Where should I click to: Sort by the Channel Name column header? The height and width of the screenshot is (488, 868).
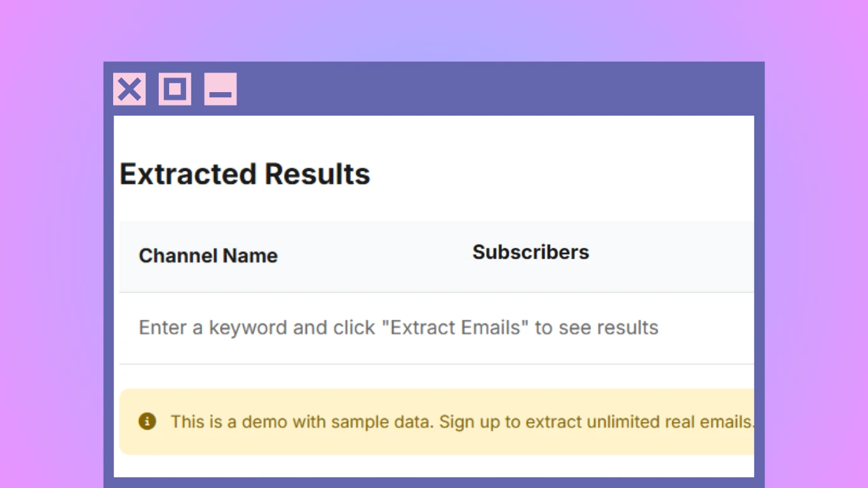click(x=208, y=255)
